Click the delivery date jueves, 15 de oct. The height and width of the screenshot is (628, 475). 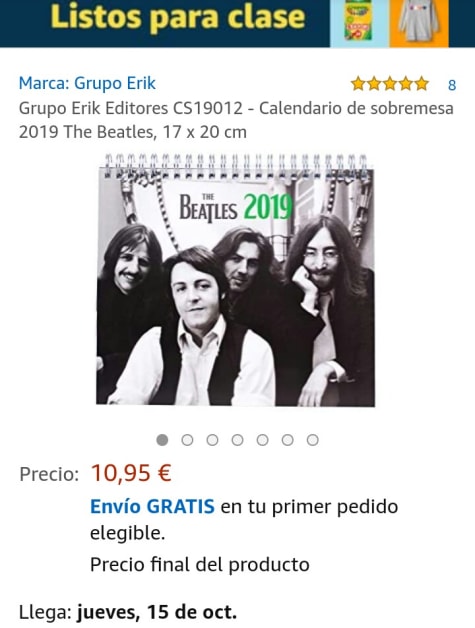(x=157, y=612)
